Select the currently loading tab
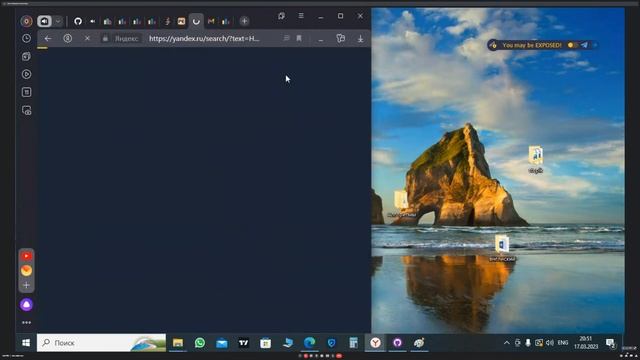Viewport: 640px width, 360px height. (196, 21)
